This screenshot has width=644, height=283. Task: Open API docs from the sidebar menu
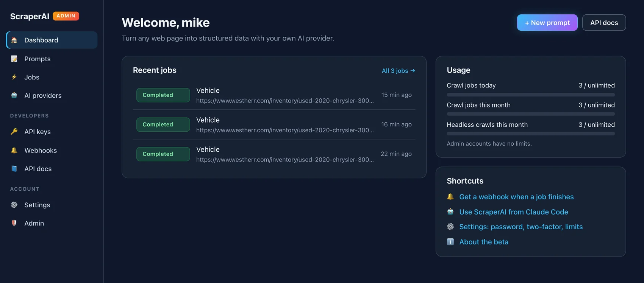tap(52, 169)
